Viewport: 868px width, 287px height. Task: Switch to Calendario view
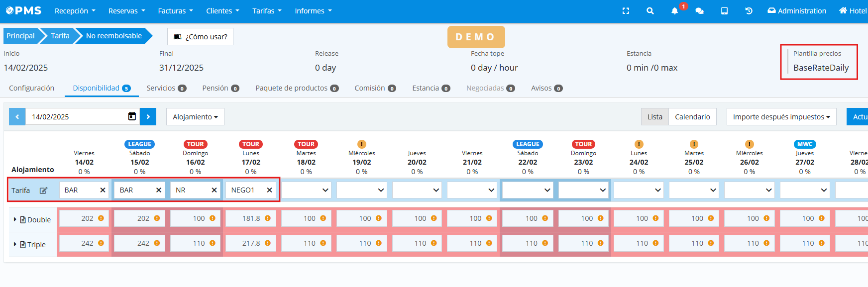point(692,117)
